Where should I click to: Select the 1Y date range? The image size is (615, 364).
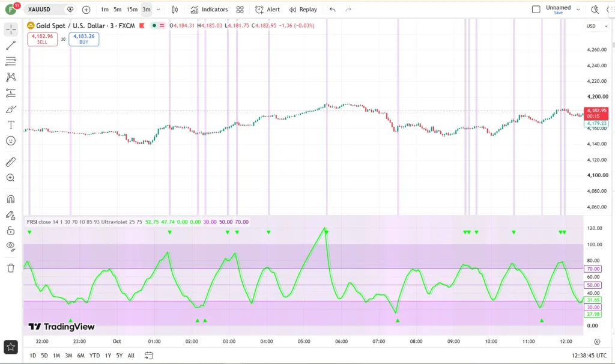[x=108, y=356]
